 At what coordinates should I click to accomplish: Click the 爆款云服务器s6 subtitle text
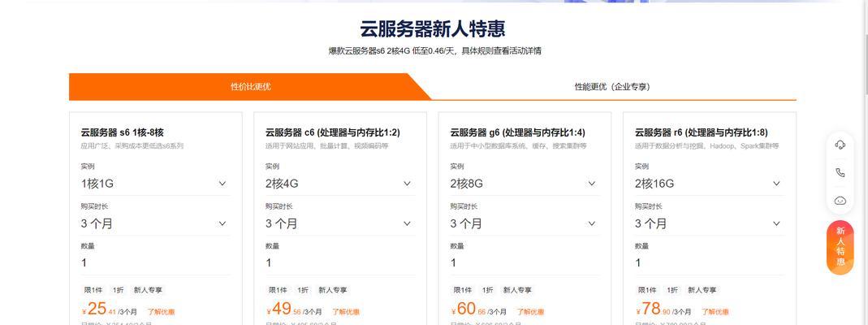coord(435,51)
